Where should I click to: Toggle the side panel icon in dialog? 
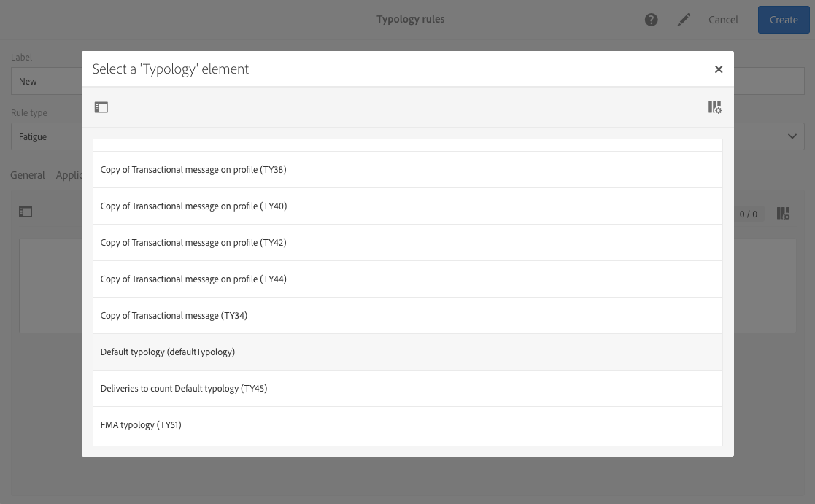[x=101, y=107]
